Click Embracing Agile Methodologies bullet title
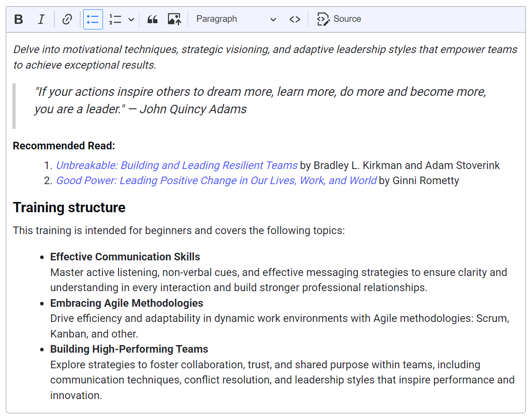 click(127, 303)
